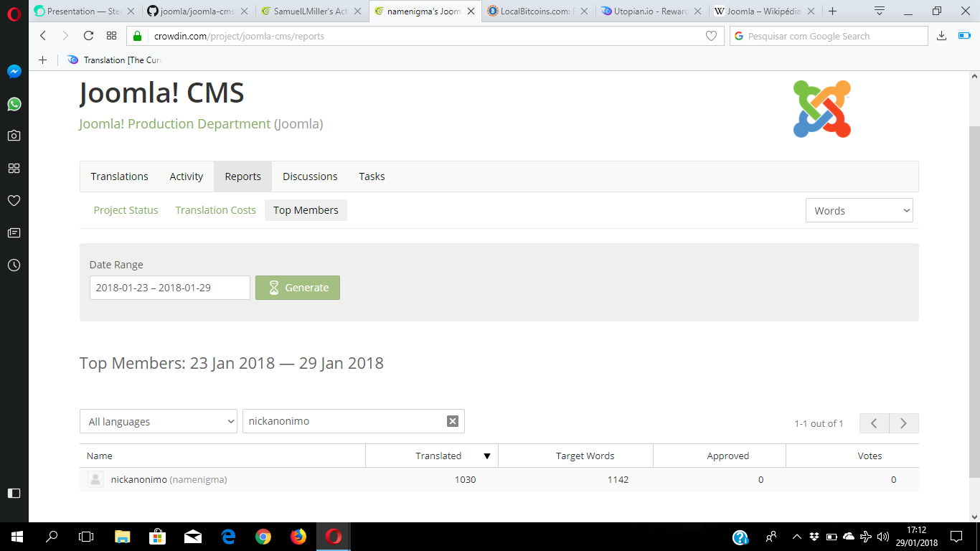Click the member search field with nickanonimo
Screen dimensions: 980x551
(x=354, y=421)
